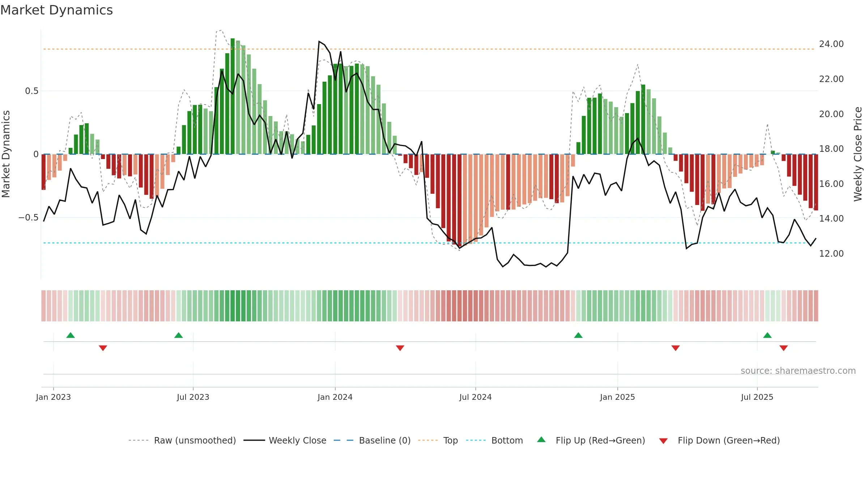Click the first red flip-down marker in early 2023

[x=103, y=348]
